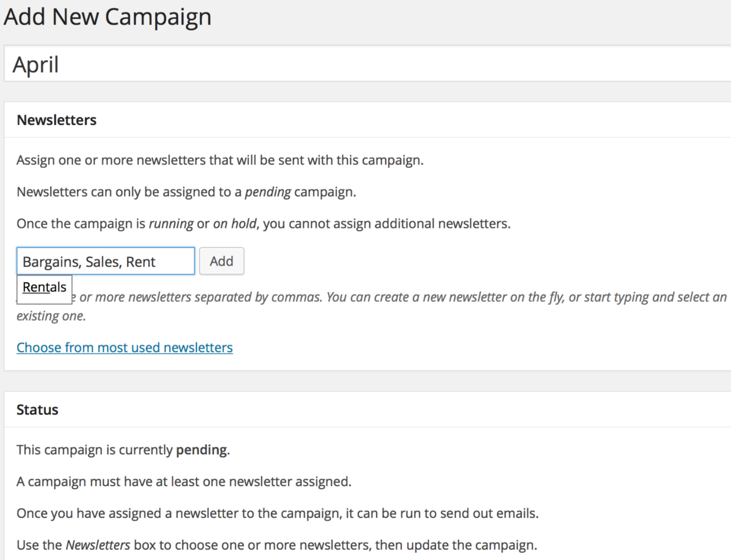Screen dimensions: 731x560
Task: Click the Add New Campaign page heading
Action: tap(108, 17)
